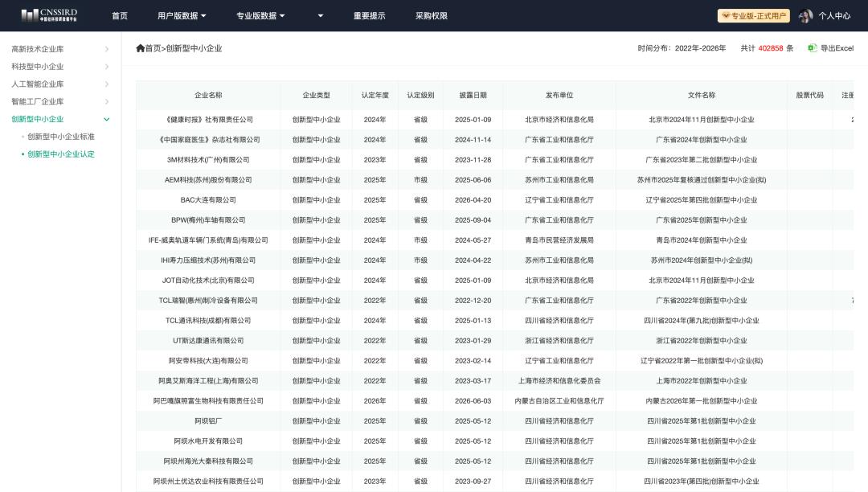
Task: Go to 个人中心
Action: [834, 16]
